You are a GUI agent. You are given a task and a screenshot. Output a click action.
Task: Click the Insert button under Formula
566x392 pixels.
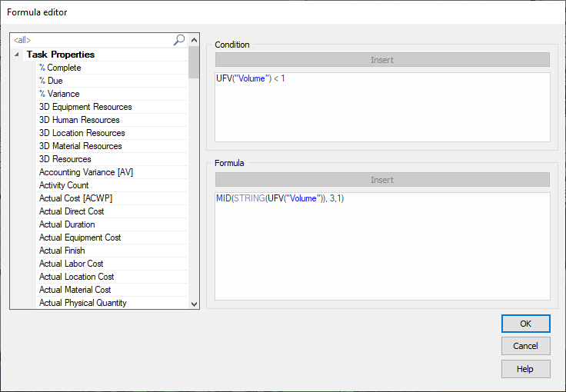pyautogui.click(x=382, y=180)
